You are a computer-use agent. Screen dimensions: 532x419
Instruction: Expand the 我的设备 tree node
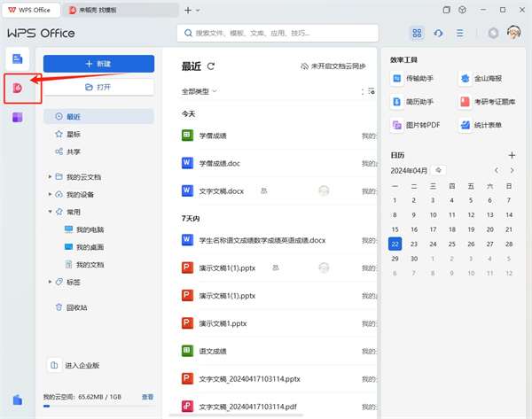[x=50, y=194]
